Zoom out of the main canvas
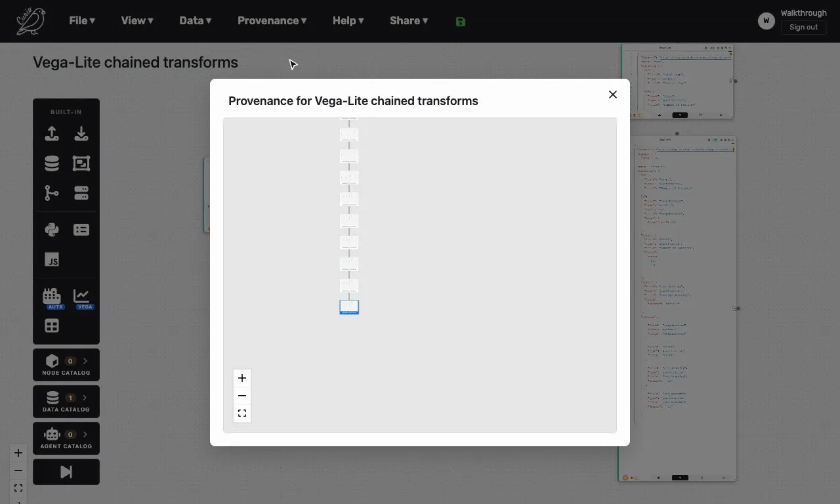840x504 pixels. (x=18, y=471)
